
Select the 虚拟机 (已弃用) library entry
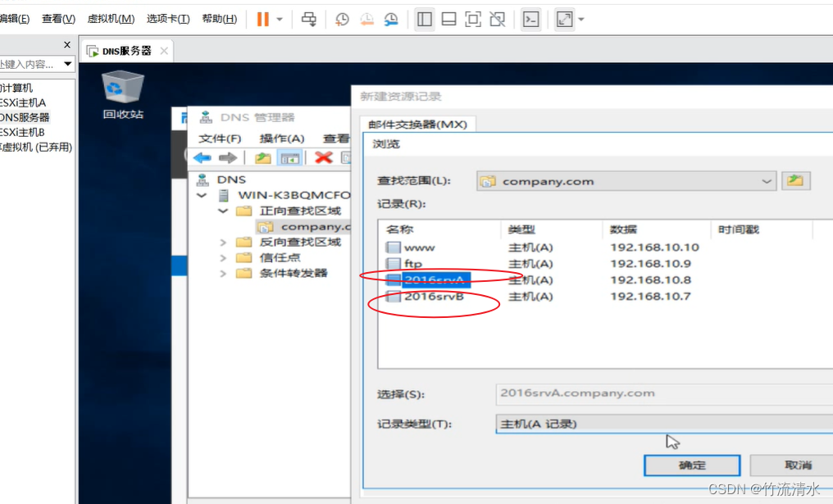pyautogui.click(x=35, y=148)
